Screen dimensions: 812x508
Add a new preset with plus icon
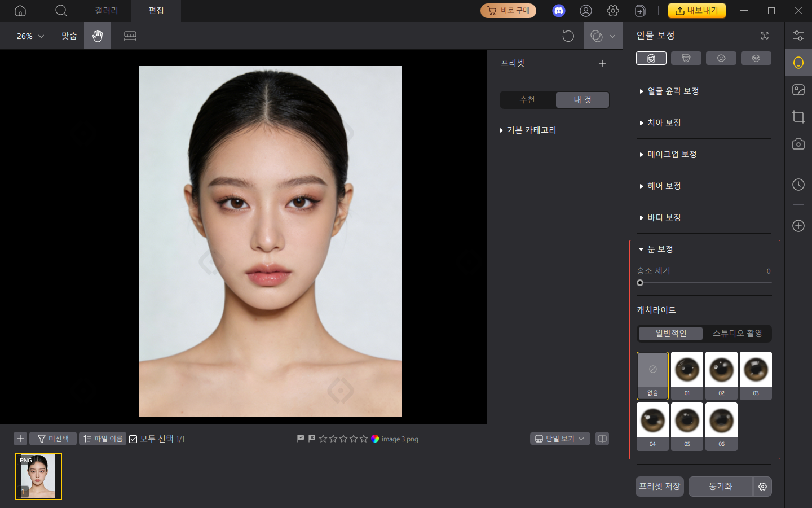(x=602, y=63)
